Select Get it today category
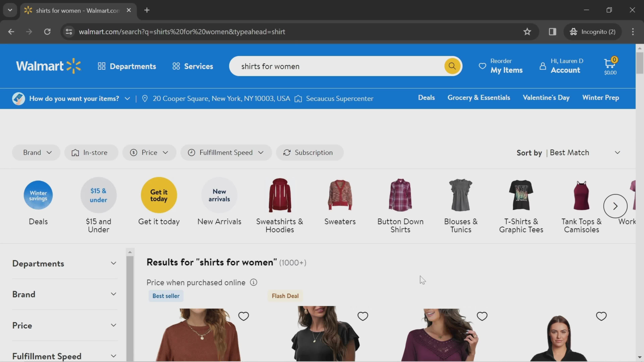Image resolution: width=644 pixels, height=362 pixels. pos(159,201)
